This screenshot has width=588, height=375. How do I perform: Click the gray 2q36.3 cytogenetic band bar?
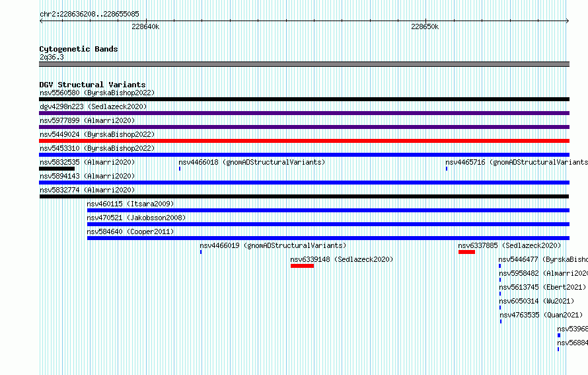point(304,64)
